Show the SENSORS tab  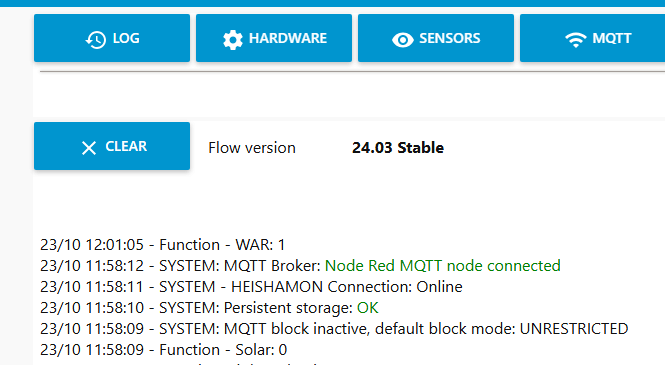coord(436,38)
